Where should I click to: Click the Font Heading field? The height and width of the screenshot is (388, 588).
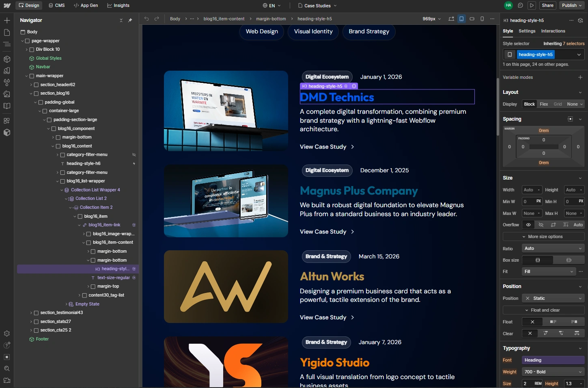pos(553,360)
